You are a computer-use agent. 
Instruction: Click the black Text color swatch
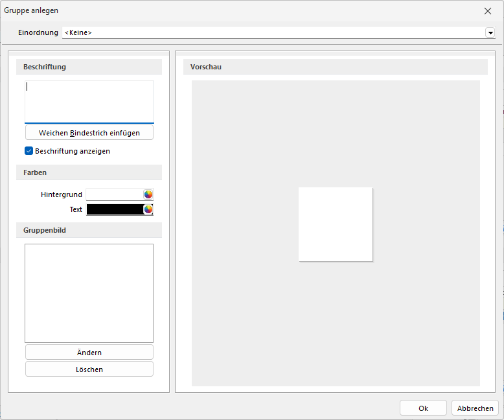pos(115,209)
